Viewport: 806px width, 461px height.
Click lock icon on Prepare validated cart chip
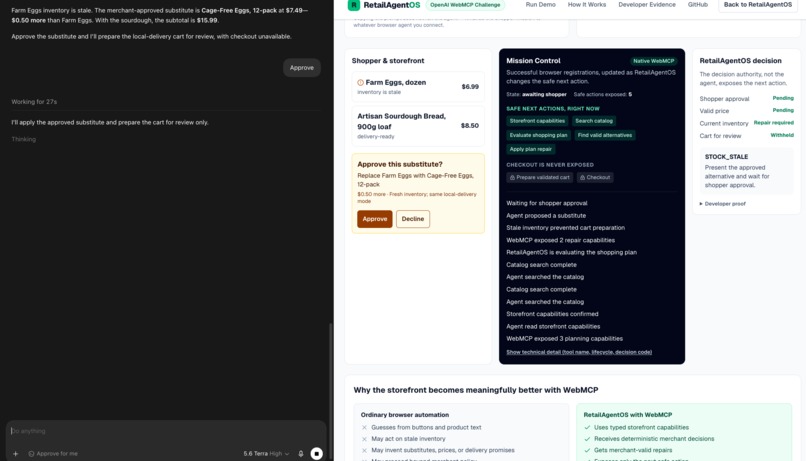click(x=512, y=177)
